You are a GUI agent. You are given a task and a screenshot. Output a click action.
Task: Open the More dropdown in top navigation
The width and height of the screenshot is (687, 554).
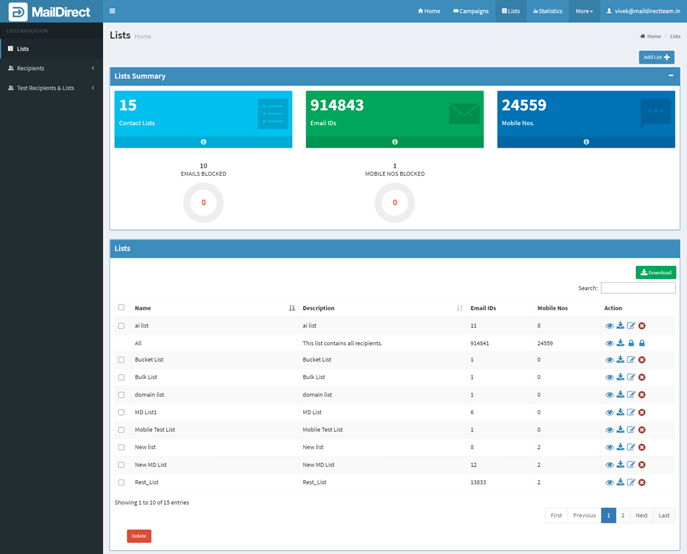click(584, 11)
